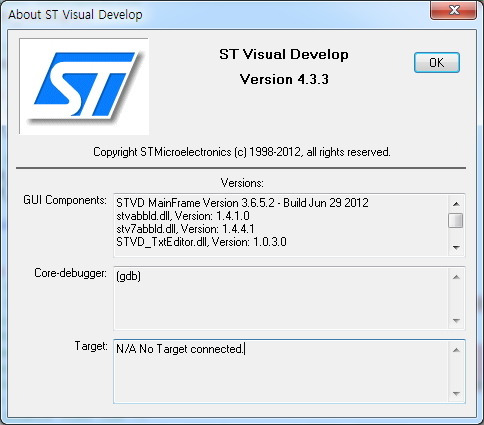Click up arrow in Target box
This screenshot has width=484, height=425.
[456, 350]
